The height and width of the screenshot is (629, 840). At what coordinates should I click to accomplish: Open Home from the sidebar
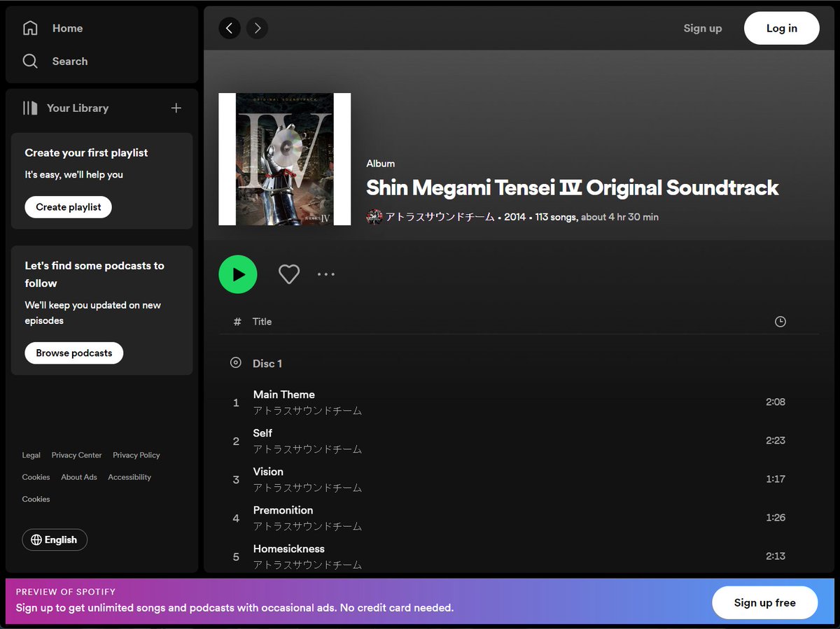point(52,28)
